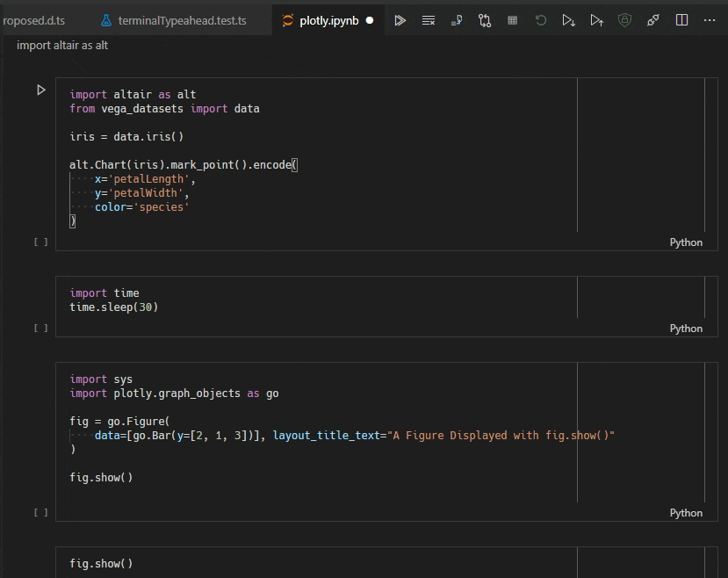Click the notebook trust shield icon
The image size is (728, 578).
click(x=625, y=20)
